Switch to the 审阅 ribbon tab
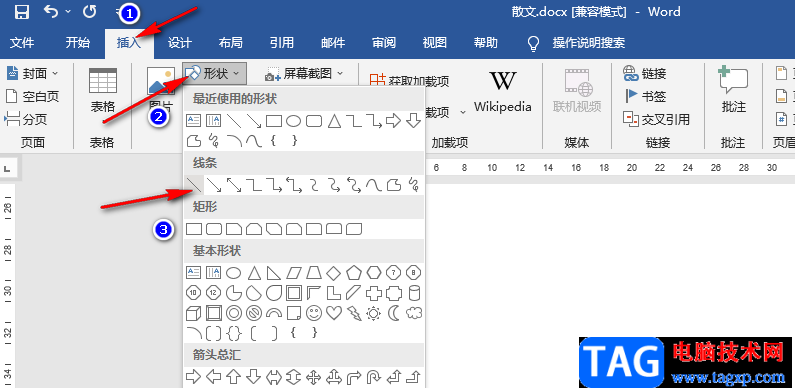 (384, 43)
